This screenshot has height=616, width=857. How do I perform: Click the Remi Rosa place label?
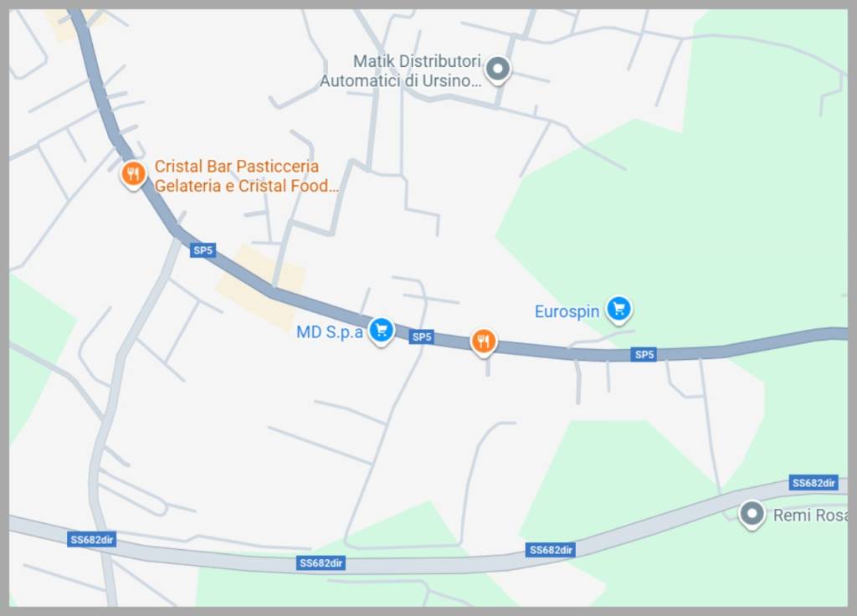pos(810,516)
